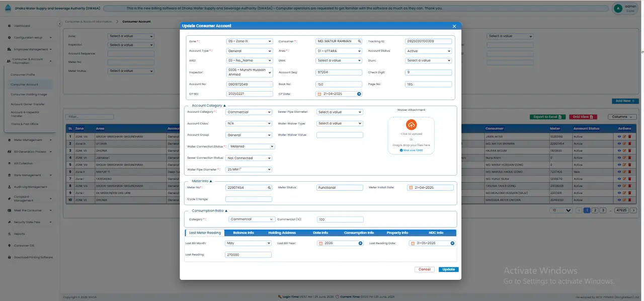Switch to the Consumption Info tab

pos(359,233)
